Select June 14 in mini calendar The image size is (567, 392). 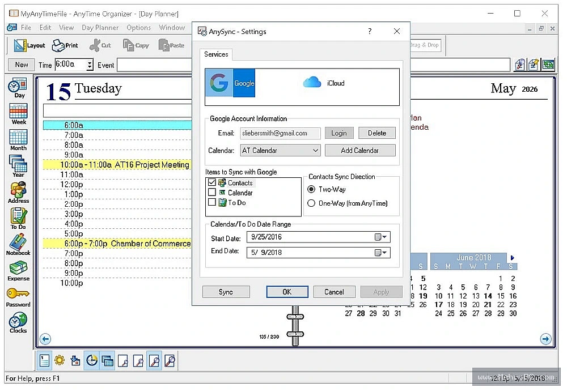pyautogui.click(x=488, y=296)
